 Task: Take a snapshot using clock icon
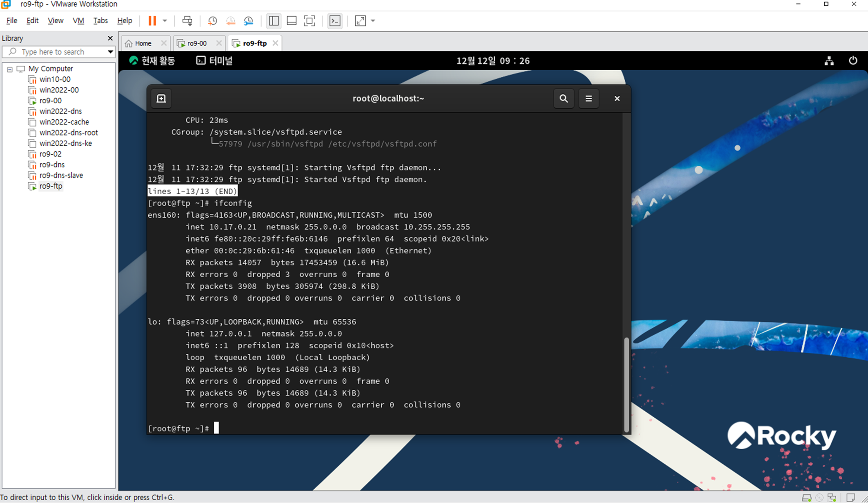click(212, 21)
